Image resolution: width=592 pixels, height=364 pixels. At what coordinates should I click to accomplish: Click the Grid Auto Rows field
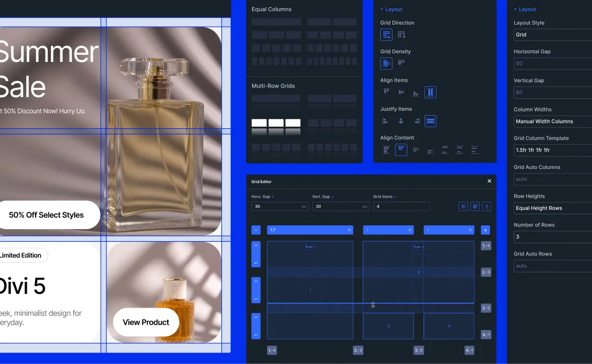[x=553, y=266]
